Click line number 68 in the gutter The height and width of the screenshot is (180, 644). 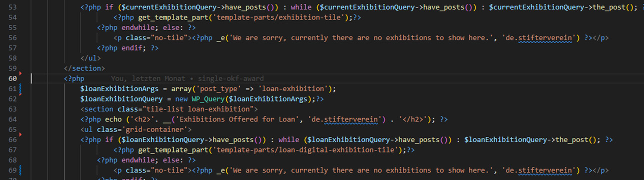tap(13, 160)
